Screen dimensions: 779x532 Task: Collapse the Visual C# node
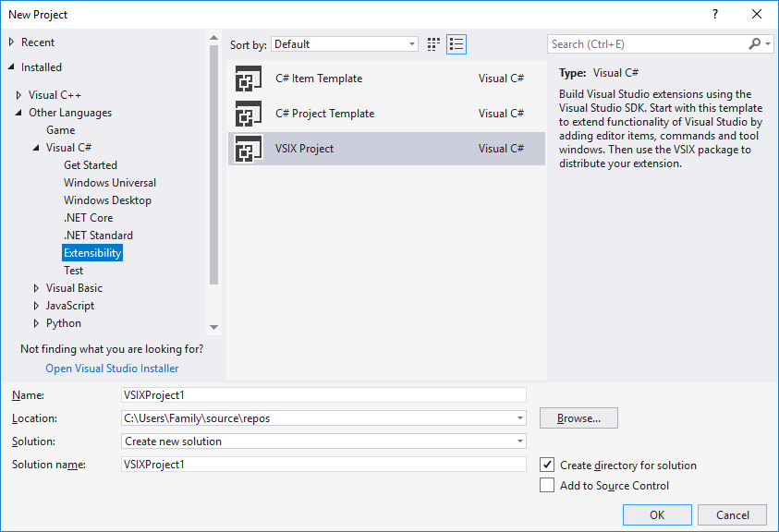click(x=36, y=148)
